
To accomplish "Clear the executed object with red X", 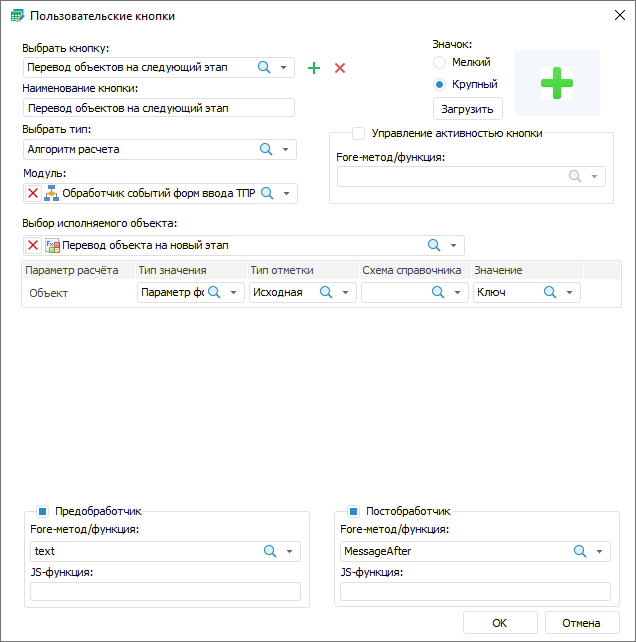I will [33, 245].
